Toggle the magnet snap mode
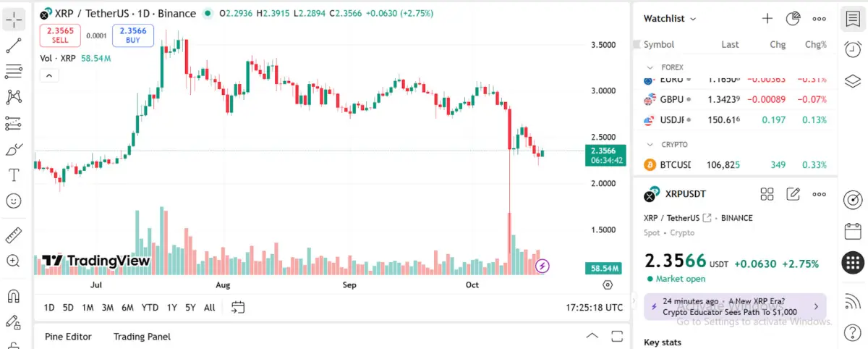The height and width of the screenshot is (349, 868). (14, 295)
